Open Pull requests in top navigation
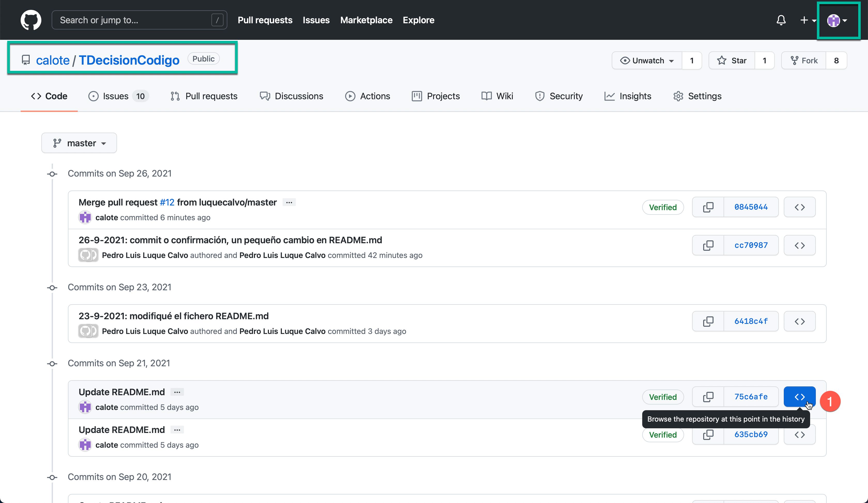This screenshot has width=868, height=503. coord(265,20)
